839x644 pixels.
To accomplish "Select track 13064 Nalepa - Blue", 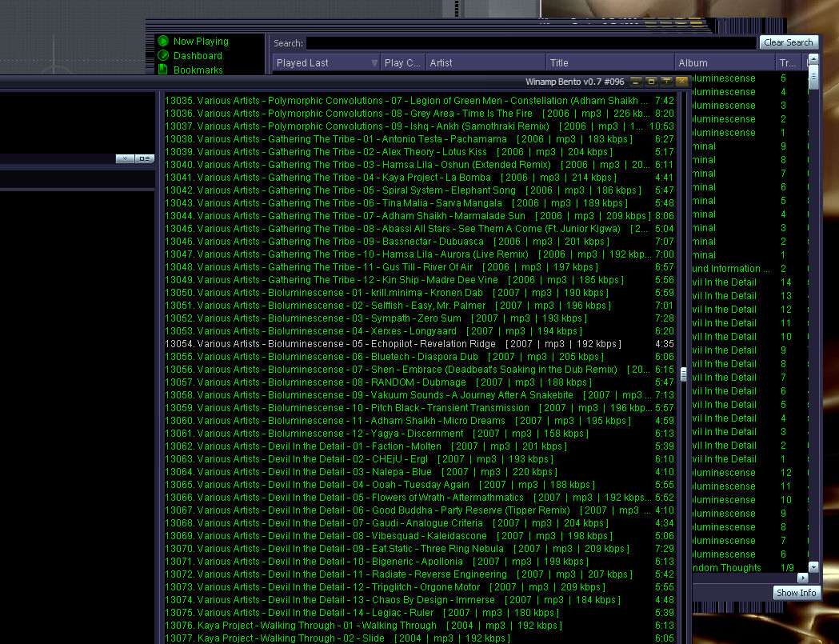I will coord(419,472).
